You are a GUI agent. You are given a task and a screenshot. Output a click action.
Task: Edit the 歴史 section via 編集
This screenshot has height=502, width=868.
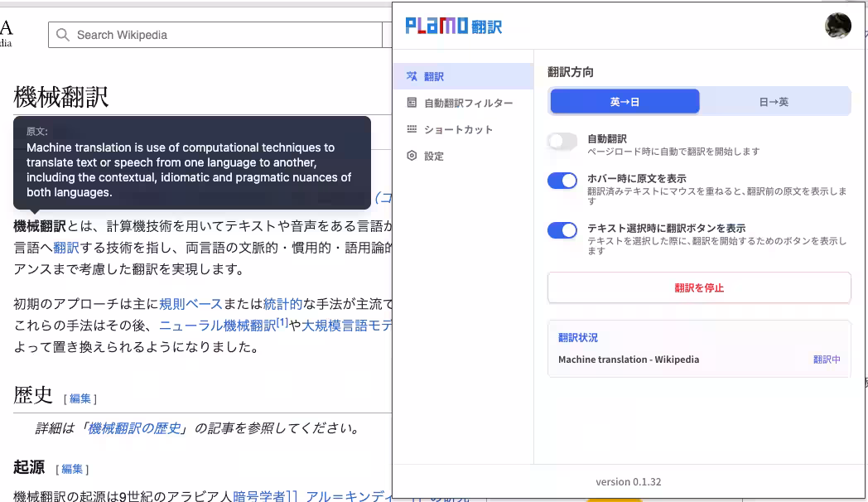pyautogui.click(x=80, y=398)
